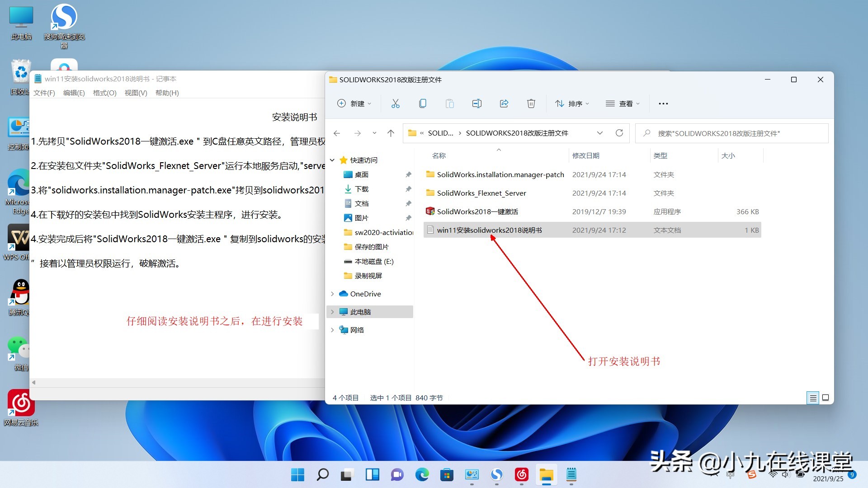
Task: Cut the selected file using scissors icon
Action: coord(396,103)
